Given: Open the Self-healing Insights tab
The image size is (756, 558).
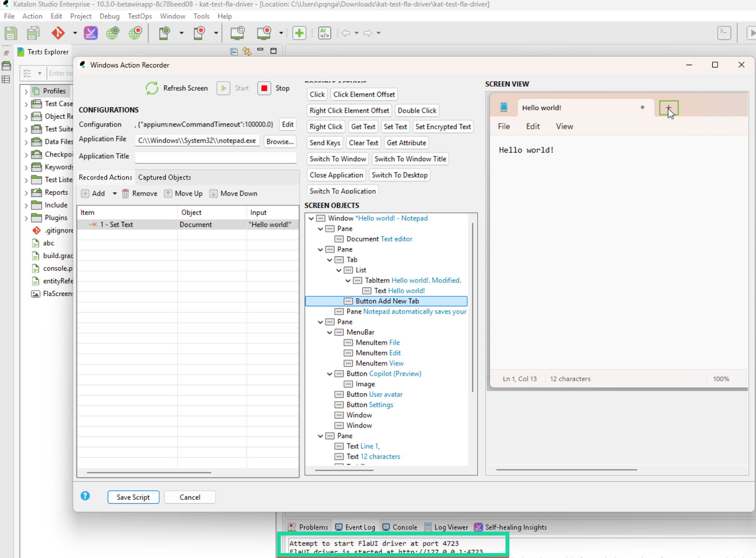Looking at the screenshot, I should [x=511, y=527].
